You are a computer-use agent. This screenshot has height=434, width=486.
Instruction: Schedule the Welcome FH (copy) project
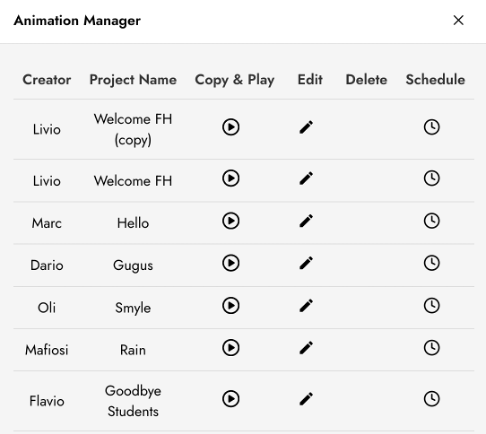coord(432,127)
